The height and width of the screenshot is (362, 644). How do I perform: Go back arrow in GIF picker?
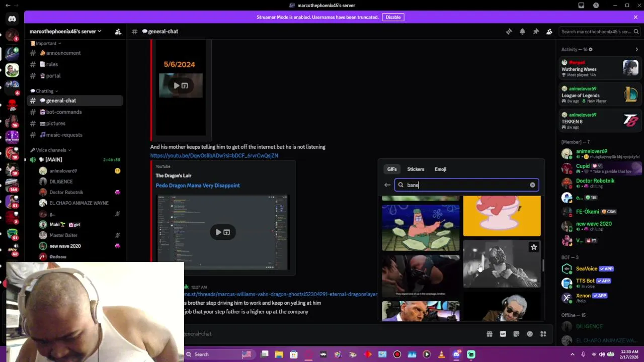click(387, 185)
